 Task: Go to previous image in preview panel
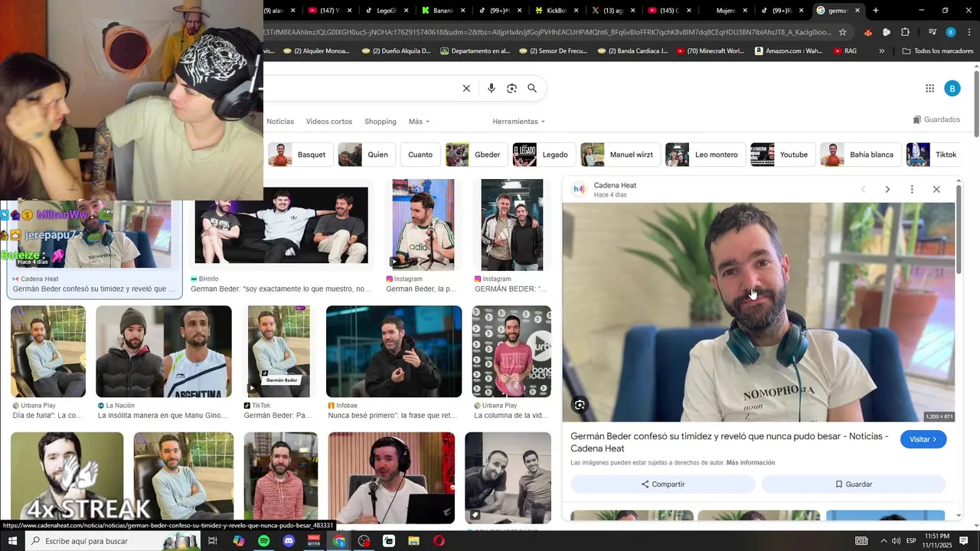(863, 189)
